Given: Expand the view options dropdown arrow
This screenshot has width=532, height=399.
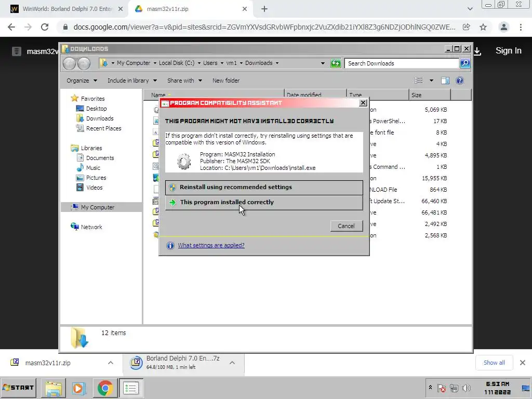Looking at the screenshot, I should tap(431, 81).
